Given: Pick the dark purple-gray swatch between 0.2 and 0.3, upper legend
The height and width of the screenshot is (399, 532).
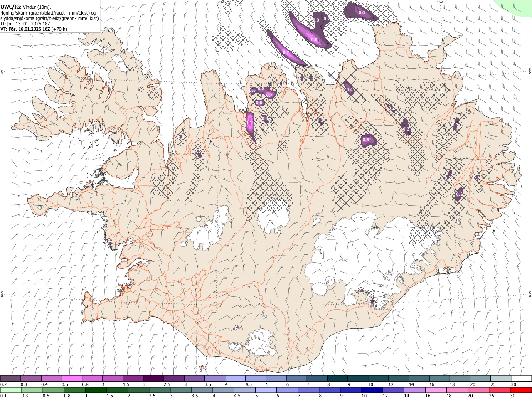Looking at the screenshot, I should tap(10, 379).
